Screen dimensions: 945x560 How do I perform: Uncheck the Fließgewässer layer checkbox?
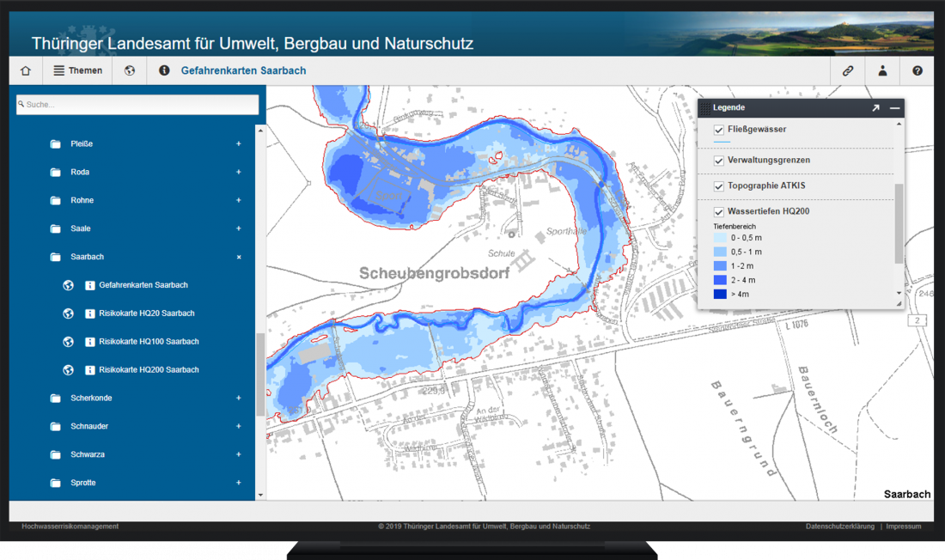719,130
